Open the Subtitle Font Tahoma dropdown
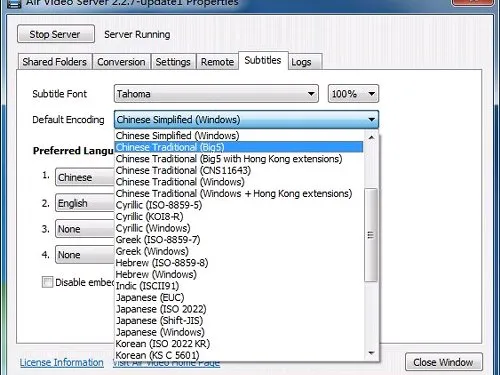 click(216, 94)
